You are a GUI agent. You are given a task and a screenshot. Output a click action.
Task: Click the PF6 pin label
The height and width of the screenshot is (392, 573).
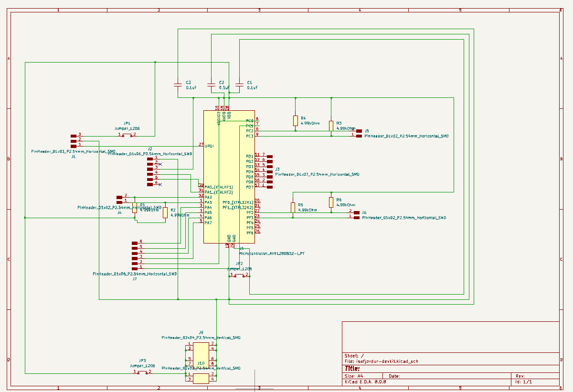click(x=250, y=233)
